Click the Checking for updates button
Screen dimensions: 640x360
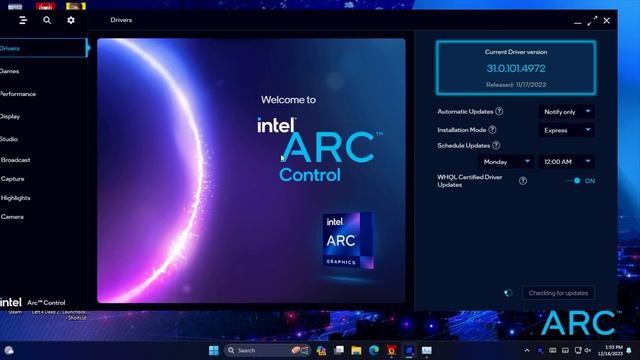(558, 293)
